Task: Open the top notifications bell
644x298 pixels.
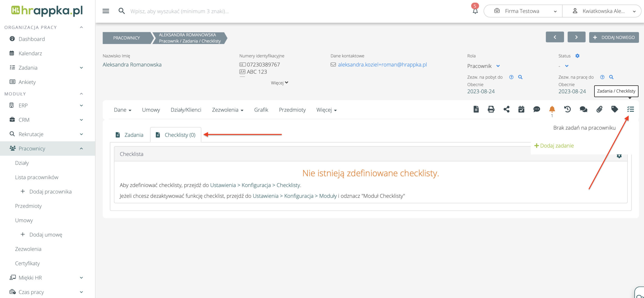Action: [x=475, y=11]
